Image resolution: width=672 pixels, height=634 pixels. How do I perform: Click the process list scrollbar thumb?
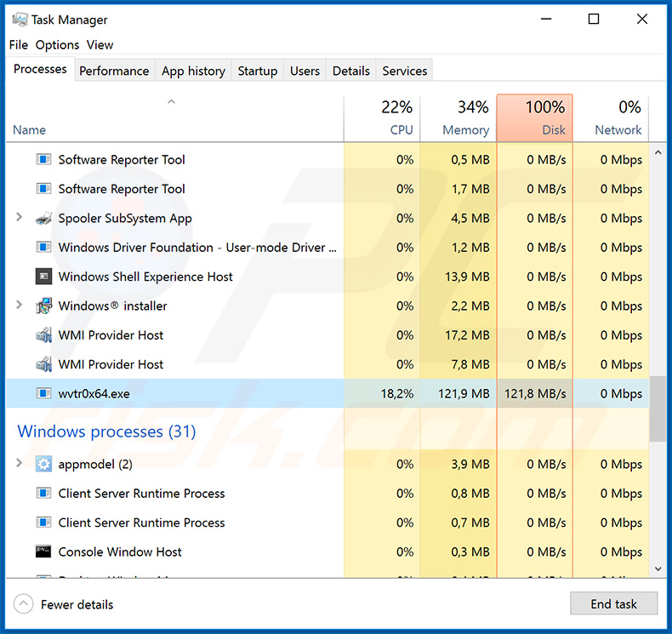(x=658, y=408)
